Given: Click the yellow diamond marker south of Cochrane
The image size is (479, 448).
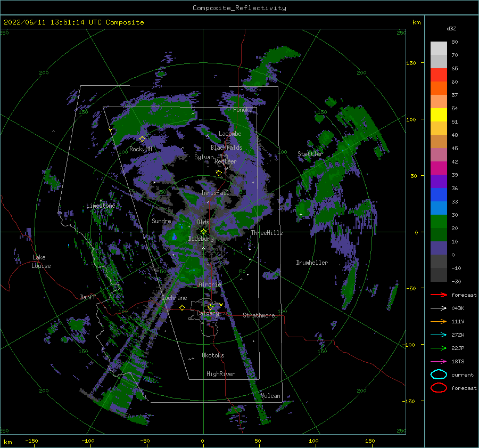Looking at the screenshot, I should coord(183,307).
